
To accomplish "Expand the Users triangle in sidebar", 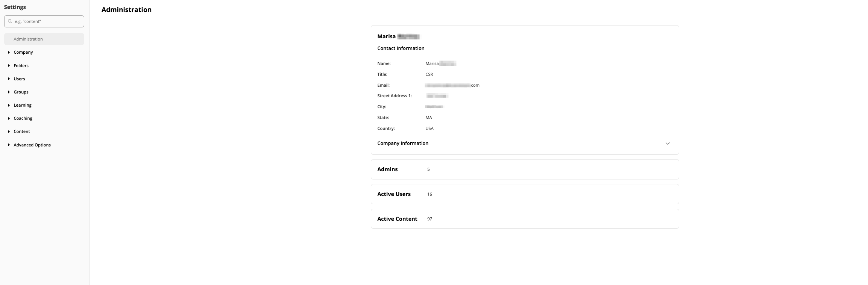I will [9, 79].
